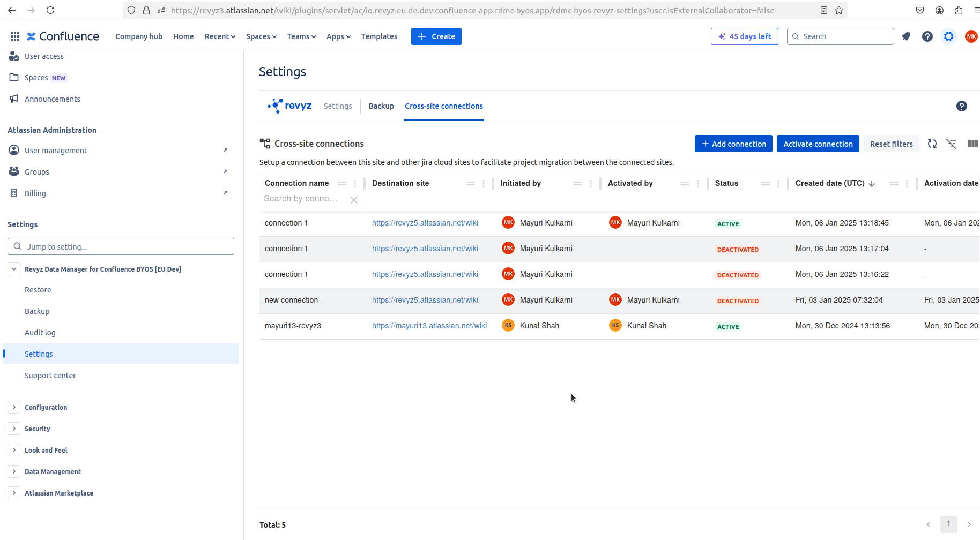Expand the Data Management section
This screenshot has height=540, width=980.
14,471
